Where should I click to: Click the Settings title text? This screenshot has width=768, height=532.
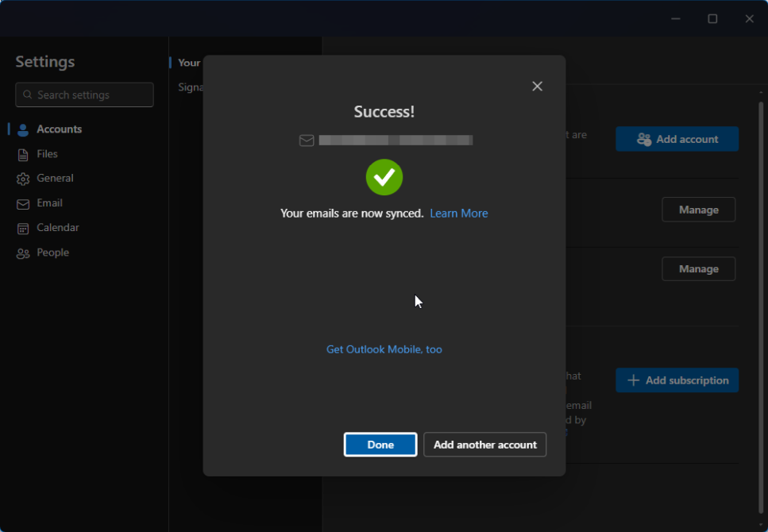point(45,62)
